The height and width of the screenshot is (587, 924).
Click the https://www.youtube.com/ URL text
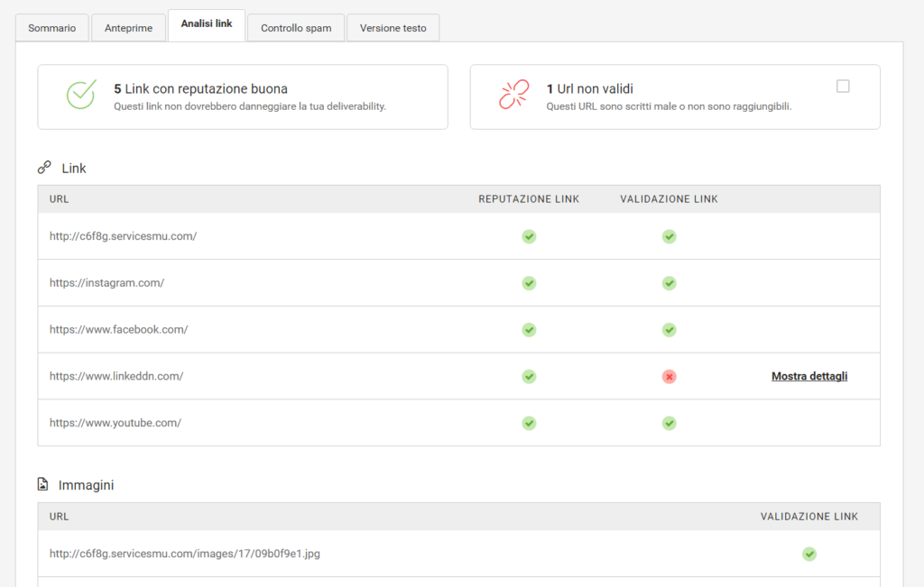[115, 423]
